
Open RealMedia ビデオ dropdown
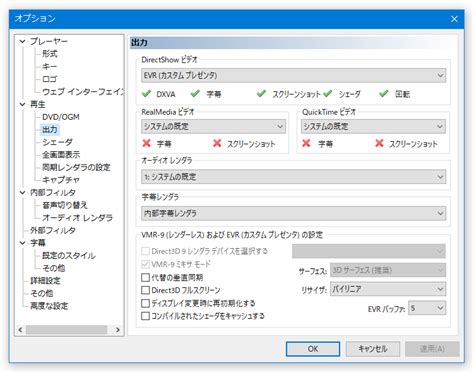point(213,126)
